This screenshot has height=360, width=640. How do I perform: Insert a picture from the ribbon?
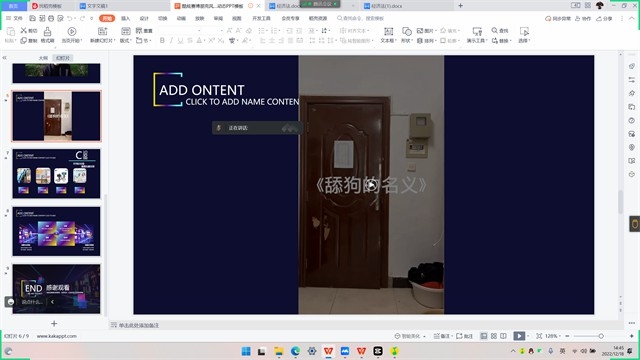(426, 31)
